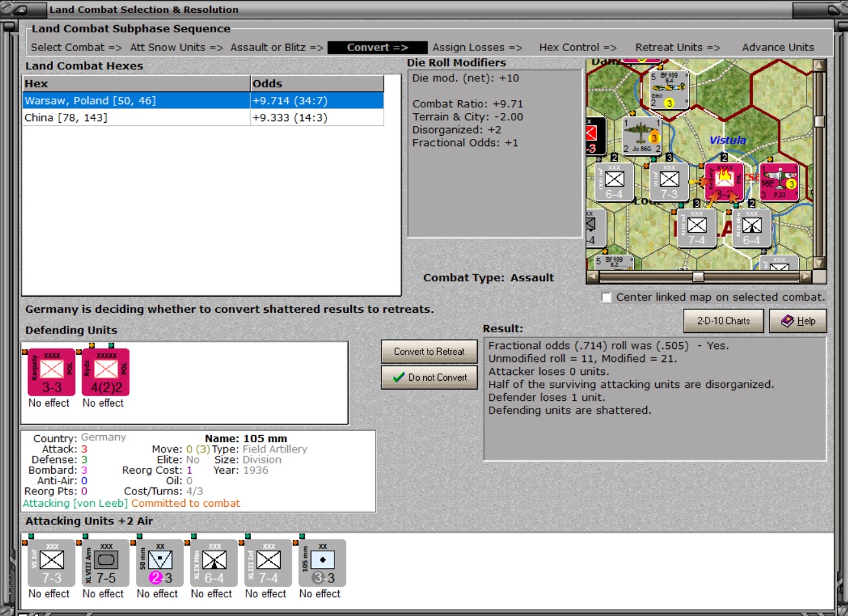Click 'Defending units are shattered.' result line
The width and height of the screenshot is (848, 616).
click(x=570, y=410)
